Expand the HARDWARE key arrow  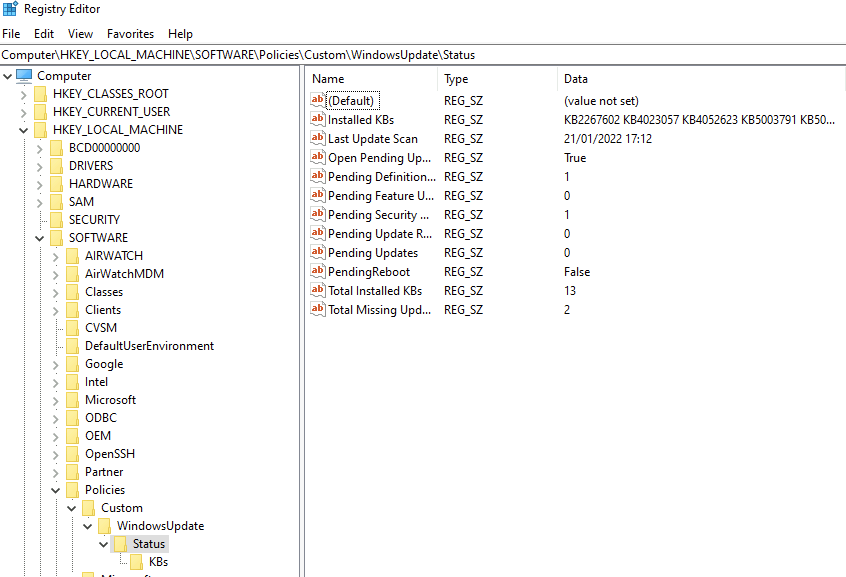coord(39,184)
